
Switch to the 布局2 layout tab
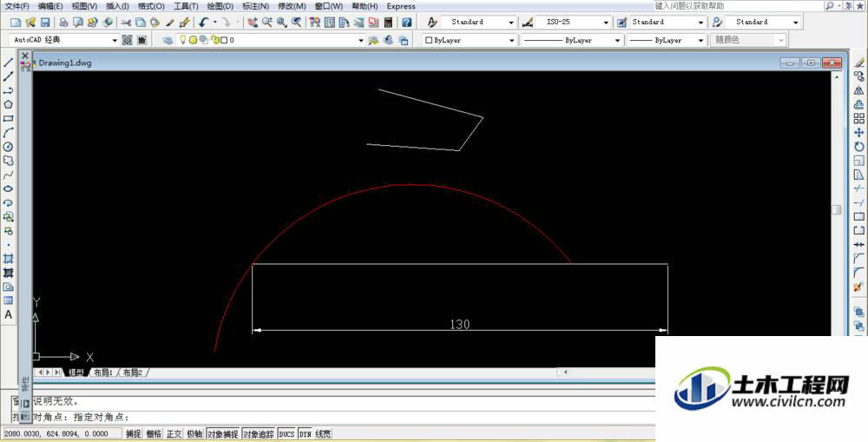click(132, 373)
